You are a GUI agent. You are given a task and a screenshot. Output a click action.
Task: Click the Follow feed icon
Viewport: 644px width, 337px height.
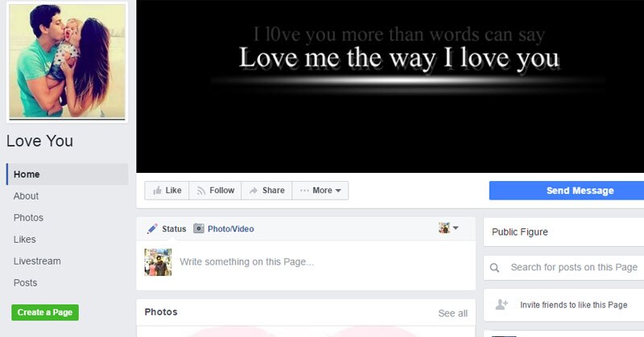200,191
